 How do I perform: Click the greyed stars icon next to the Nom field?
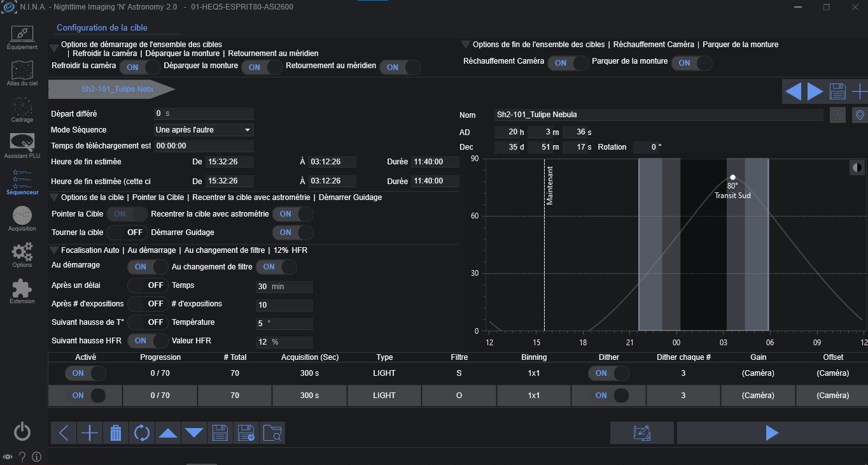[x=838, y=115]
